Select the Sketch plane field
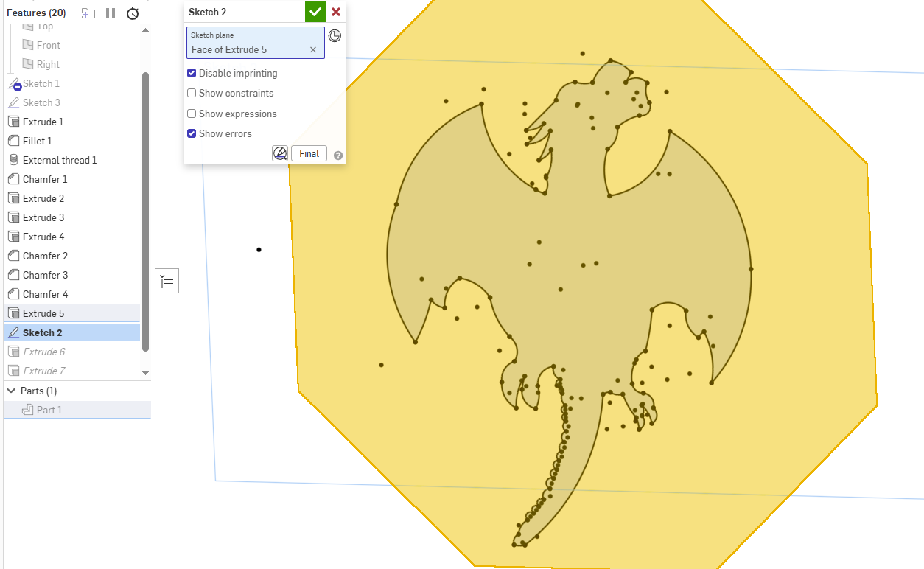The width and height of the screenshot is (924, 569). tap(255, 43)
